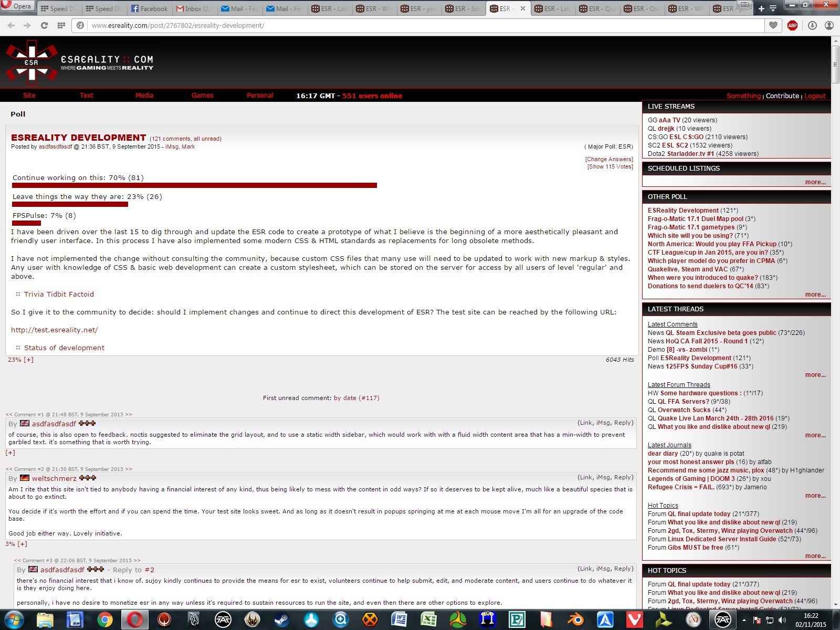Show 115 Votes link
Image resolution: width=840 pixels, height=630 pixels.
(610, 166)
